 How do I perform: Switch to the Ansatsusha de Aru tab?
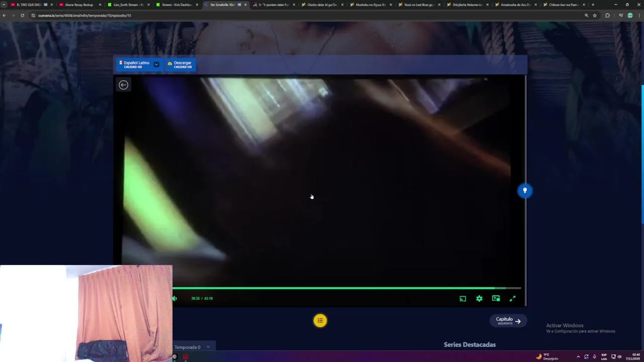click(x=515, y=5)
